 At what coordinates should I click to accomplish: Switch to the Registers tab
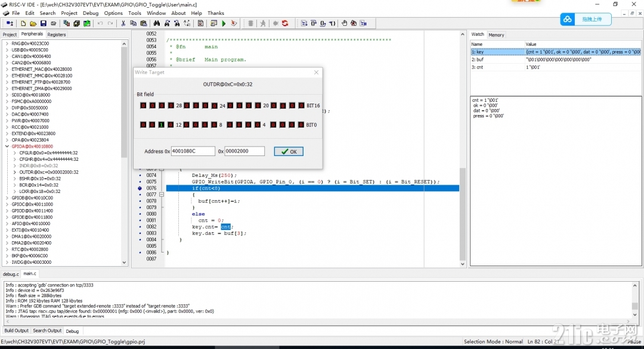point(56,35)
